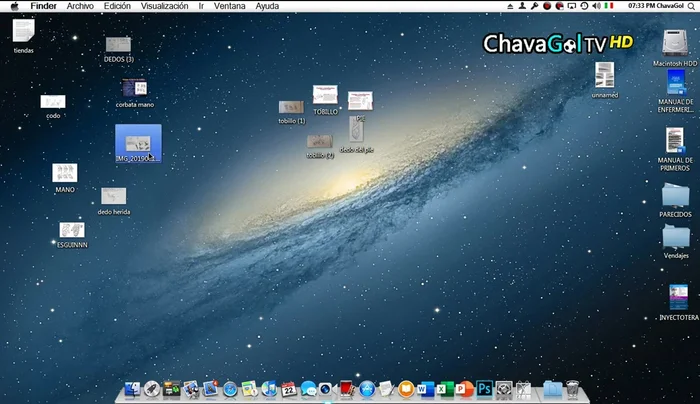Viewport: 700px width, 404px height.
Task: Launch Launchpad rocket icon in Dock
Action: (x=152, y=389)
